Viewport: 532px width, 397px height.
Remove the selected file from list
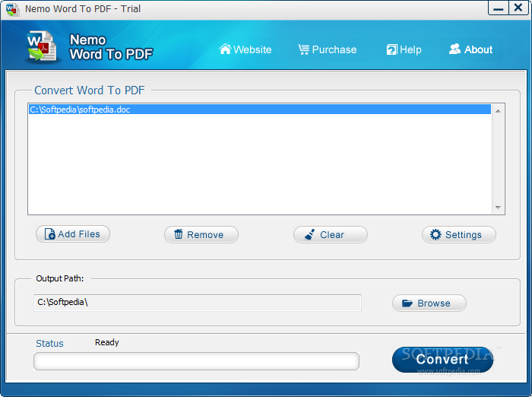tap(201, 235)
